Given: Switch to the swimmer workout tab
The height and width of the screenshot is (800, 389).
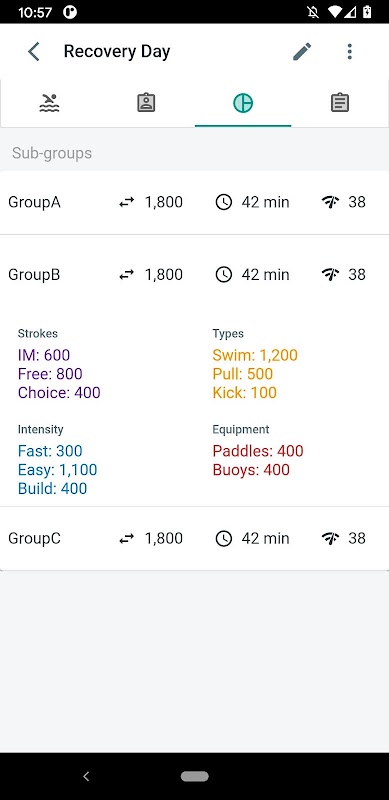Looking at the screenshot, I should [x=50, y=103].
